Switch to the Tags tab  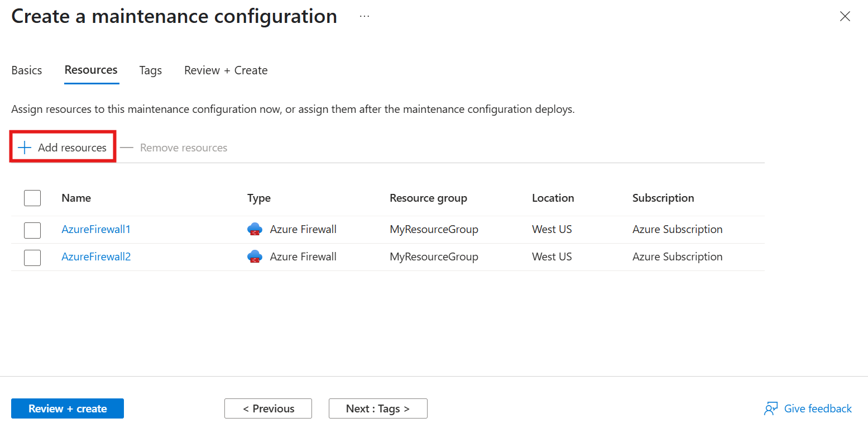(150, 70)
